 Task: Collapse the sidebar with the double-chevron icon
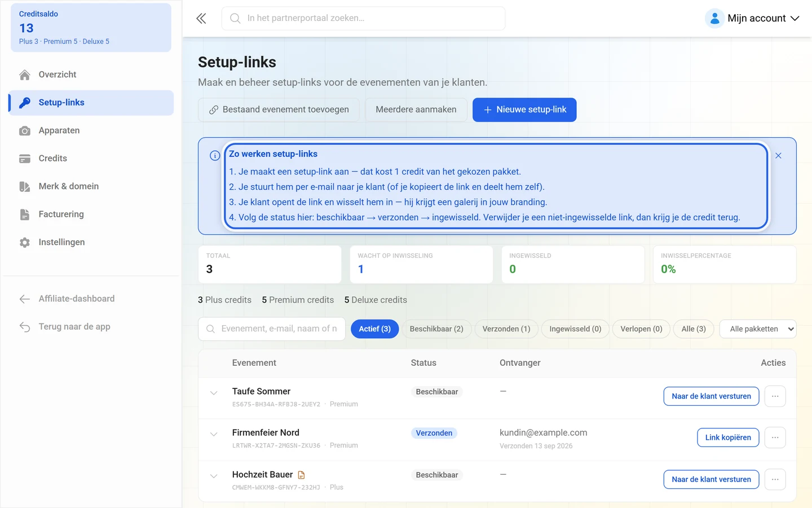(x=201, y=19)
